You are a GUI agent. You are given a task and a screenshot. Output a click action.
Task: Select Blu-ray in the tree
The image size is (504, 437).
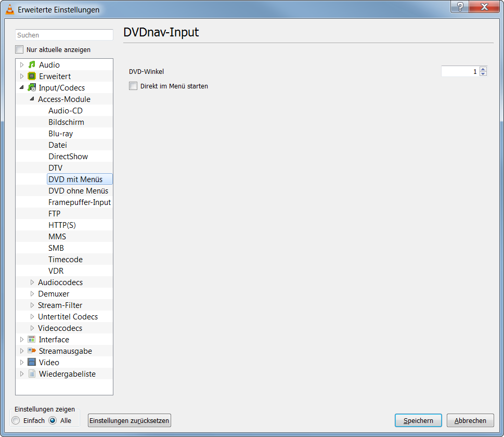pos(61,134)
